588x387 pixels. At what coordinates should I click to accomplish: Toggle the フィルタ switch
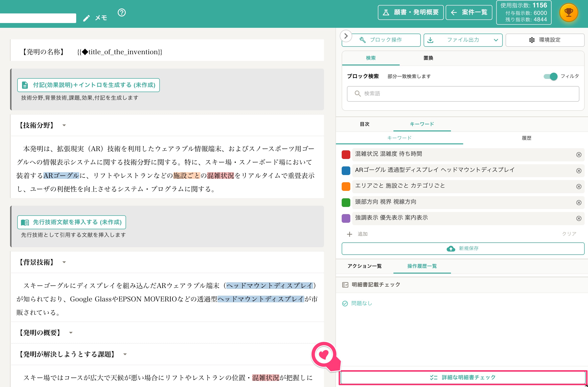click(x=550, y=76)
